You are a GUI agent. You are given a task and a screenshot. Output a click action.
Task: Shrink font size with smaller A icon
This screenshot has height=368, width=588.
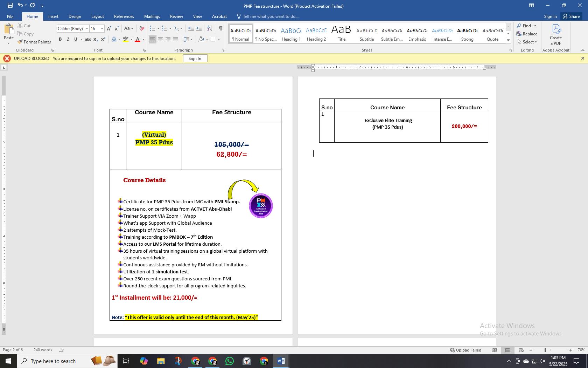117,29
